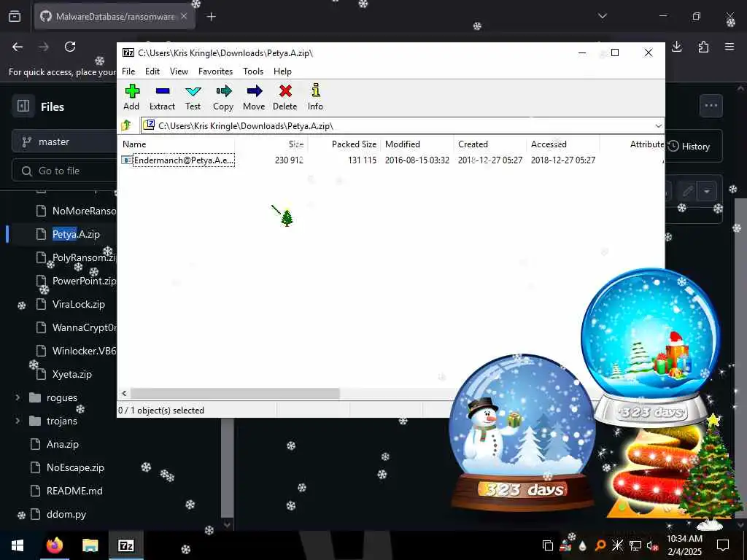Open the browser extensions icon
The image size is (747, 560).
[703, 47]
